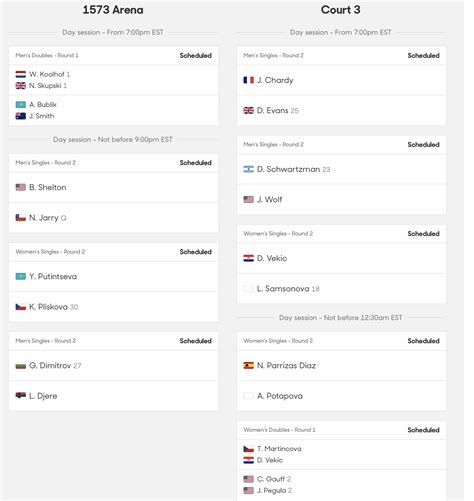The image size is (474, 501).
Task: Click the Court 3 heading
Action: point(341,10)
